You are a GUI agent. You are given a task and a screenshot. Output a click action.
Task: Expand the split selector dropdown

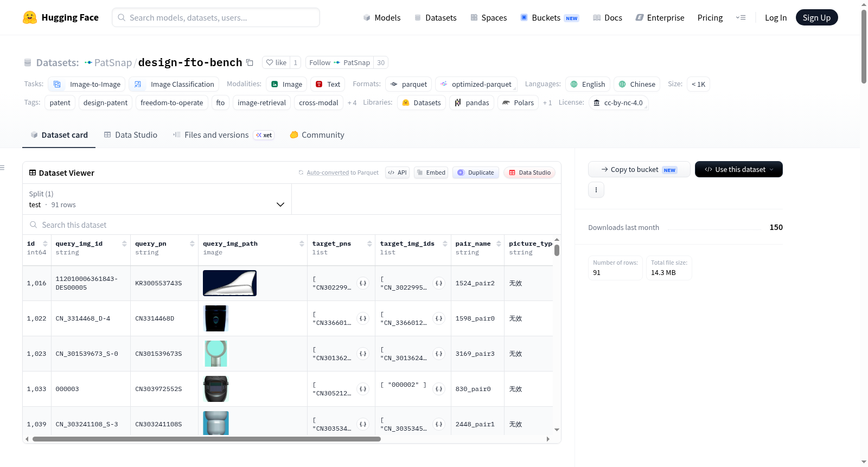[x=157, y=199]
